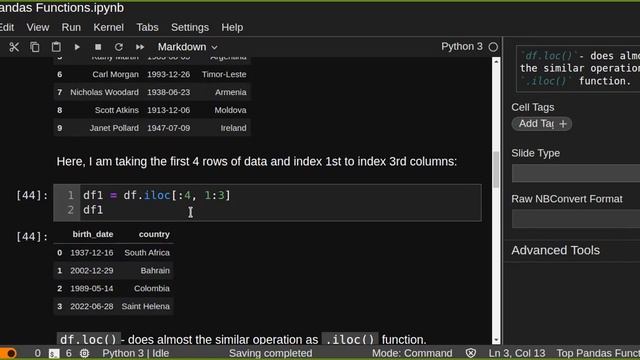Run the selected cell
Screen dimensions: 640x360
coord(77,47)
